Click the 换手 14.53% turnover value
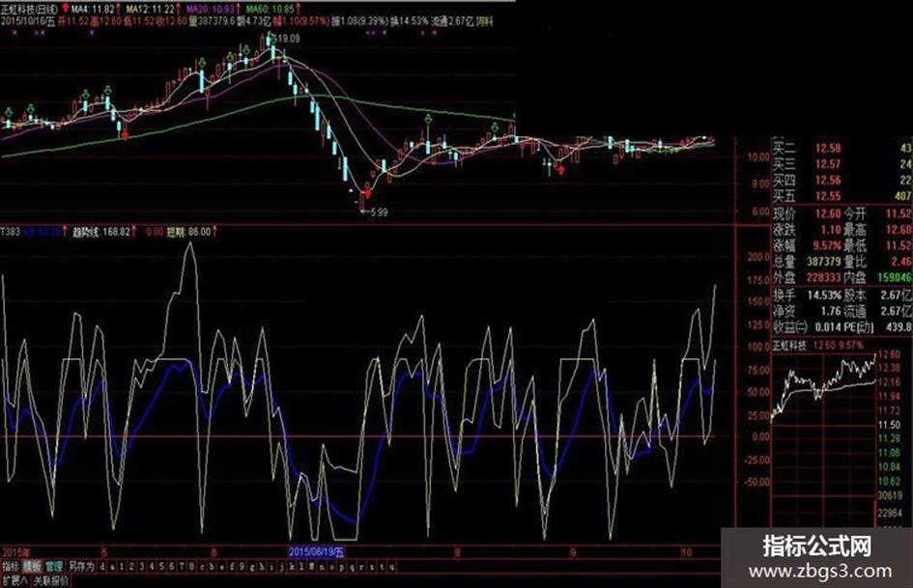This screenshot has width=913, height=588. pos(824,295)
